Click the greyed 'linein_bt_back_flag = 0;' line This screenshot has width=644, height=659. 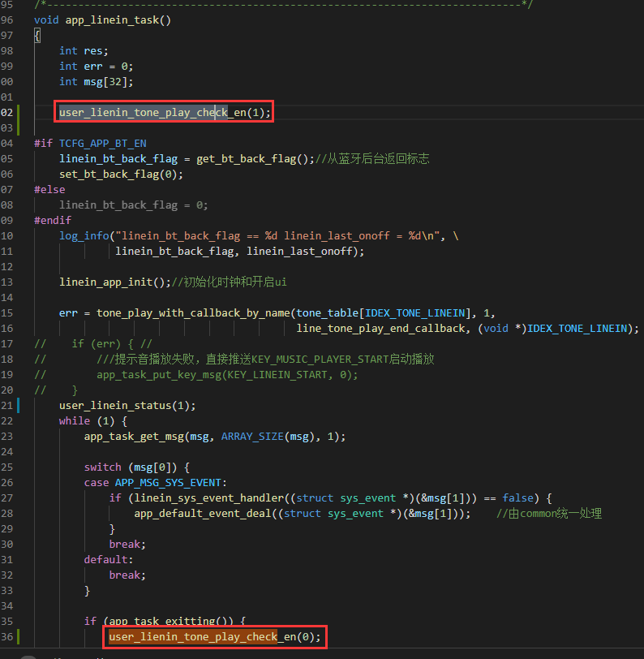coord(134,205)
